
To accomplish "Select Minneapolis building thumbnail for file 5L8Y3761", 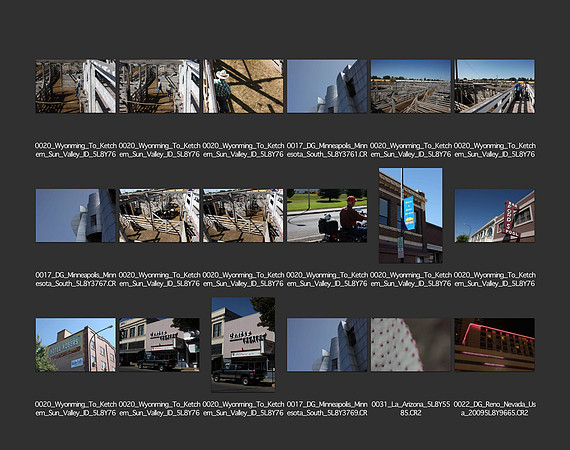I will (327, 86).
